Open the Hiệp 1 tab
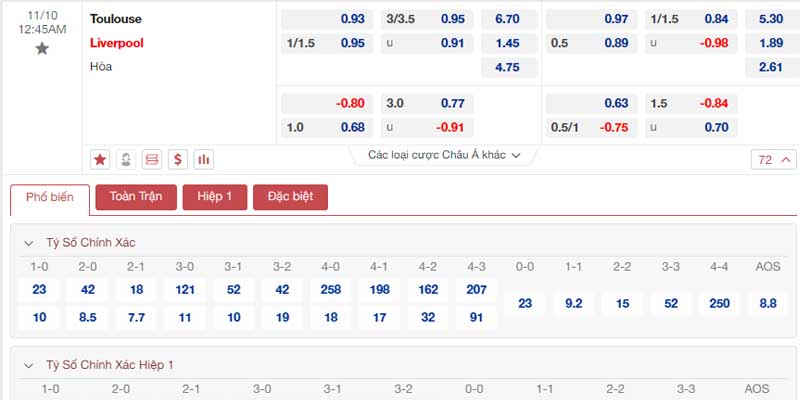This screenshot has width=800, height=400. [x=215, y=197]
